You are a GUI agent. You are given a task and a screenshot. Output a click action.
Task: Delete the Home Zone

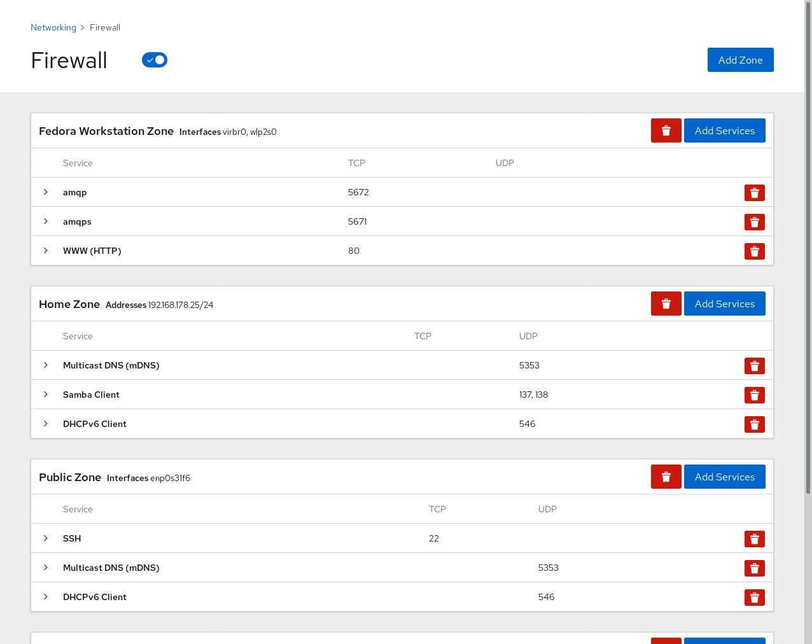[666, 304]
